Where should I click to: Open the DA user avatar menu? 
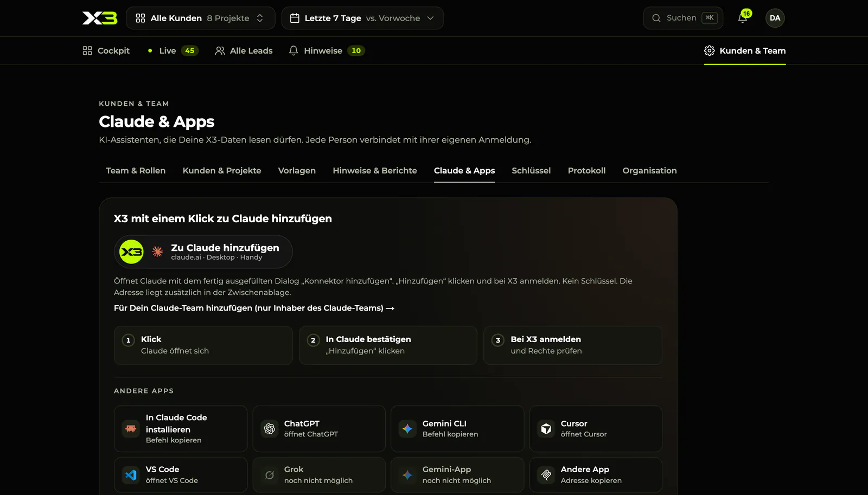(x=775, y=18)
